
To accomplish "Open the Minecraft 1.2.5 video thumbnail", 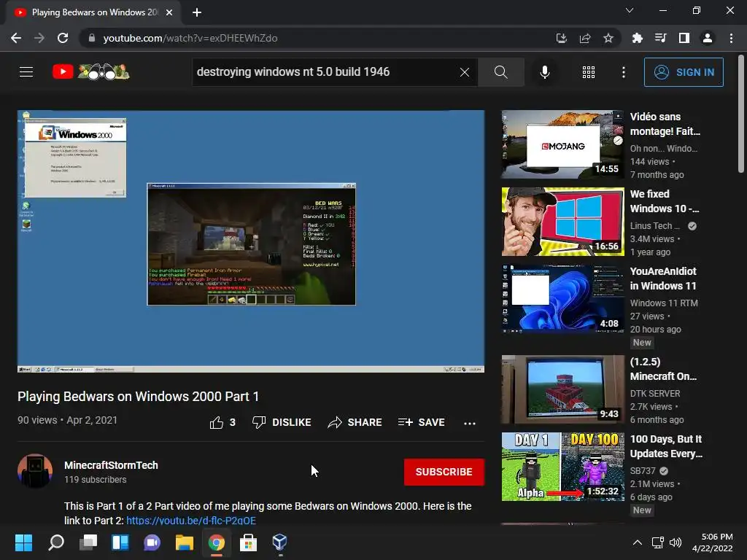I will [x=562, y=389].
